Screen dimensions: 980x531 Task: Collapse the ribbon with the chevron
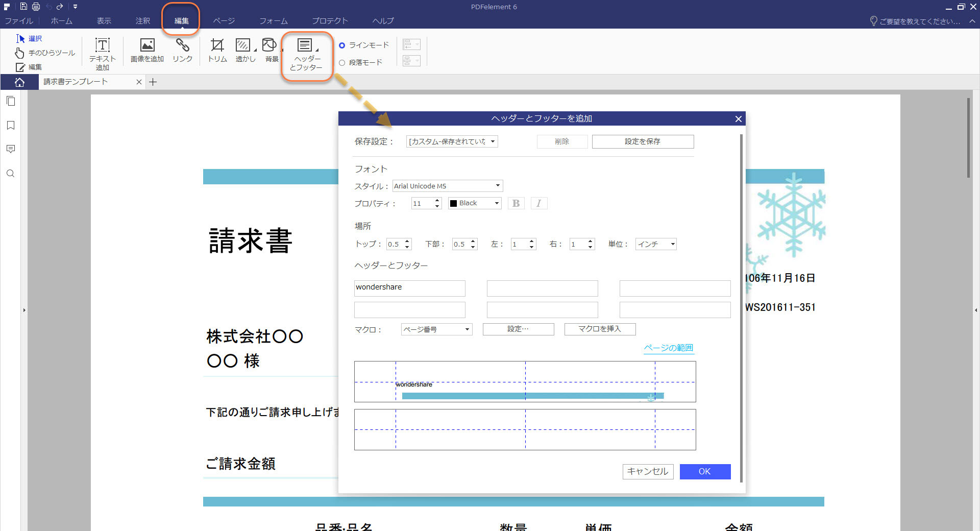point(972,21)
